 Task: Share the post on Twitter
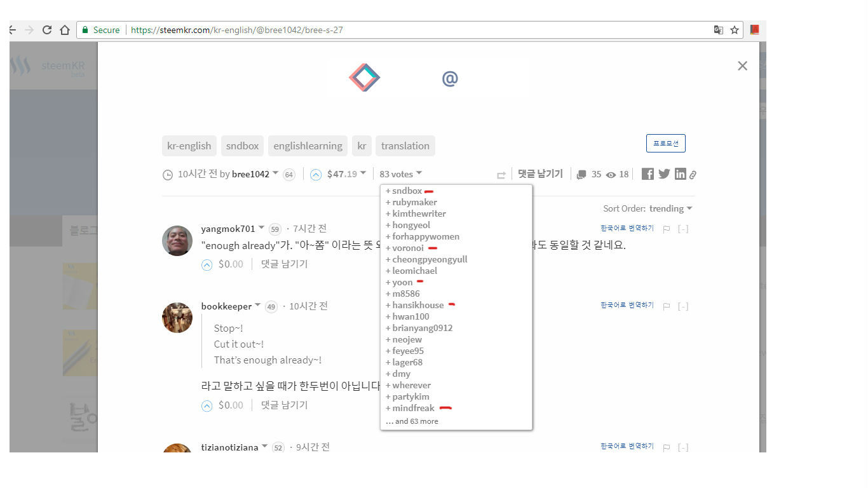click(663, 173)
